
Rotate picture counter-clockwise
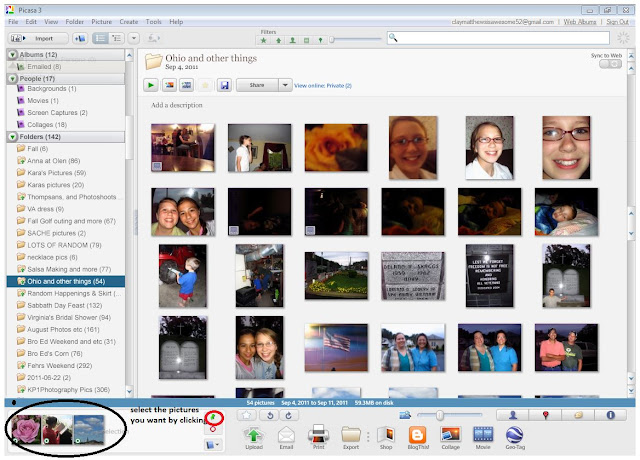pyautogui.click(x=270, y=415)
